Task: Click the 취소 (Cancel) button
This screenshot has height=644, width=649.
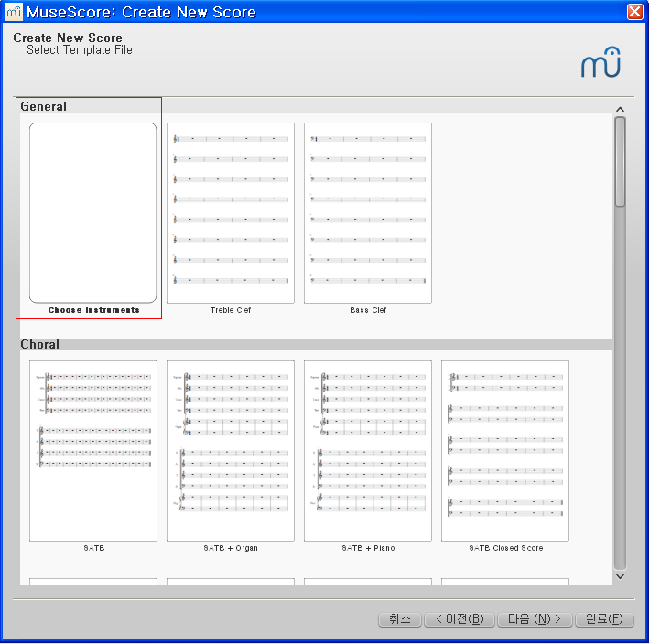Action: [x=400, y=619]
